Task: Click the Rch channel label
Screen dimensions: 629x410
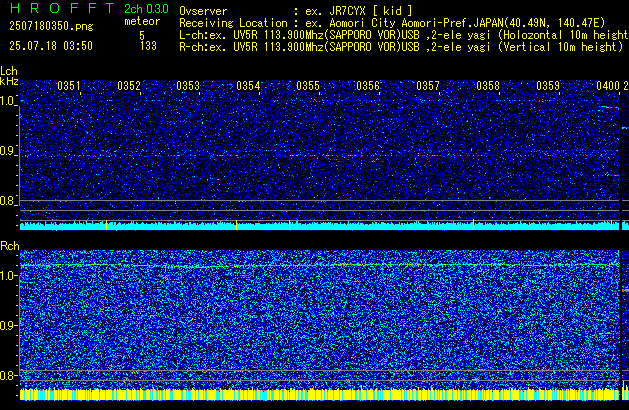Action: click(10, 246)
